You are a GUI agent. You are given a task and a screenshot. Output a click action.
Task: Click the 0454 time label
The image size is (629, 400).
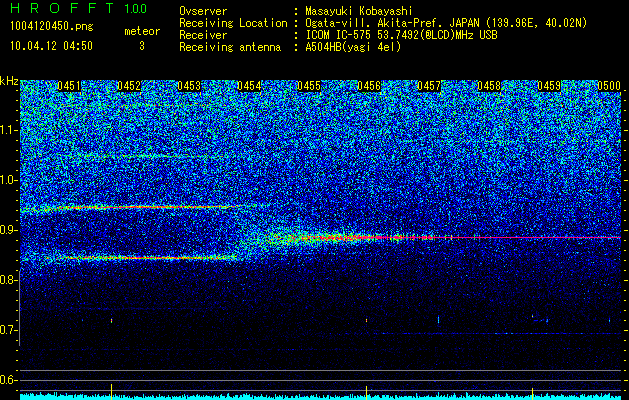(x=249, y=86)
